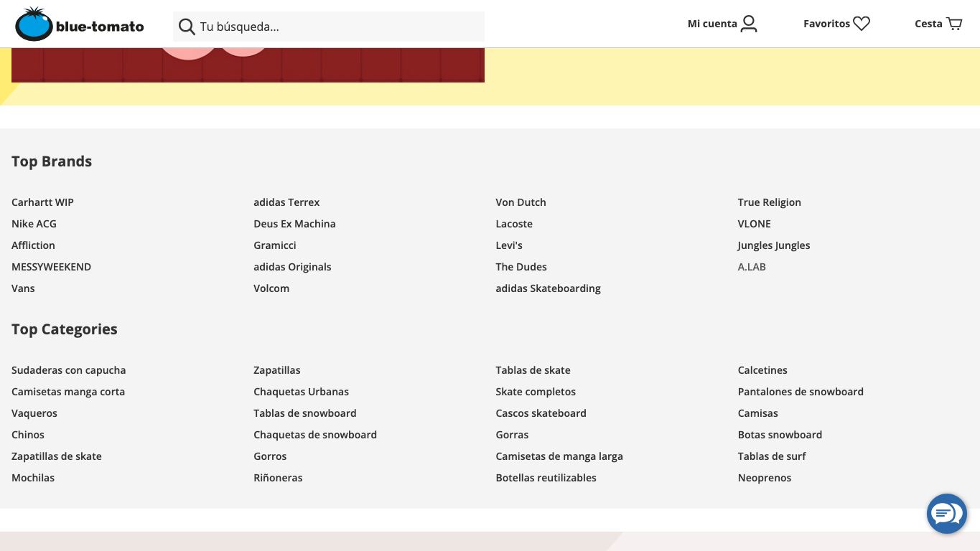Go to Sudaderas con capucha category
980x551 pixels.
coord(68,370)
